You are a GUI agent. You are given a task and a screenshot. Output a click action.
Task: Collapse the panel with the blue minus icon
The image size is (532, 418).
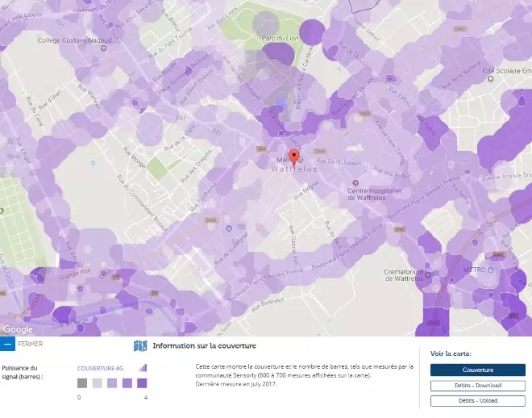[7, 344]
